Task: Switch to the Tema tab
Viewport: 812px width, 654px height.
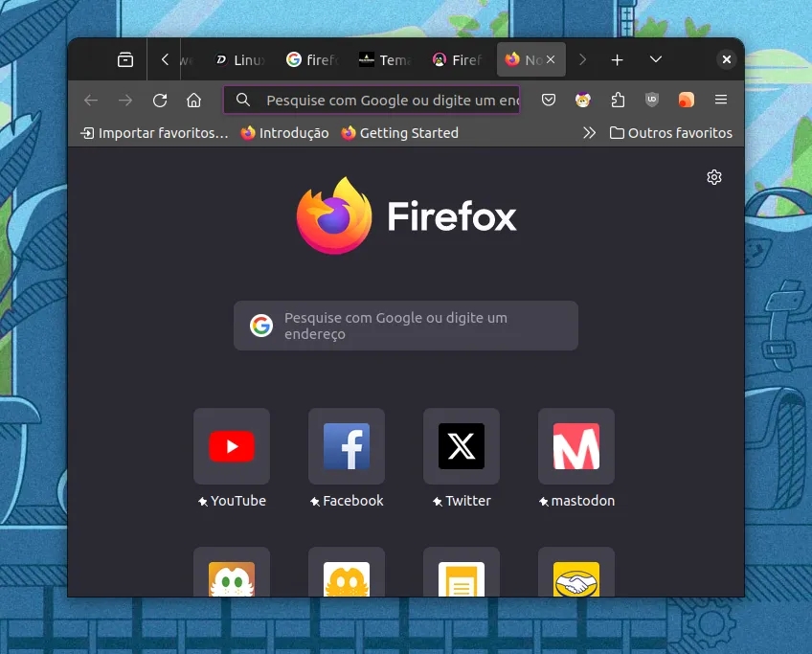Action: [385, 60]
